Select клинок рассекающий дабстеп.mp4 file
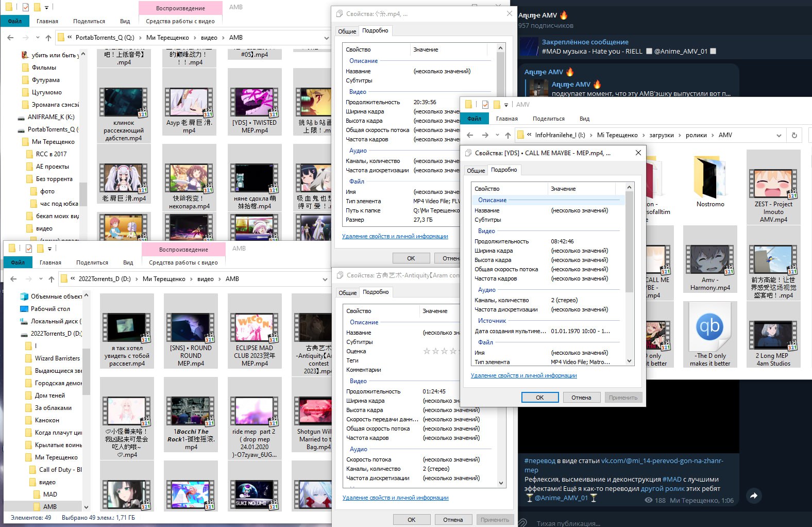Viewport: 812px width, 527px height. click(x=124, y=106)
